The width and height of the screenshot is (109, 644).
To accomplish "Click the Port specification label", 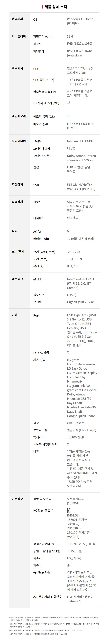I will [36, 316].
